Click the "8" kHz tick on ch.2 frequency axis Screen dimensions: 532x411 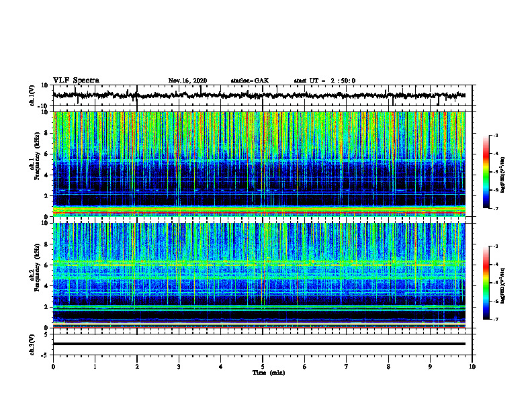(47, 244)
